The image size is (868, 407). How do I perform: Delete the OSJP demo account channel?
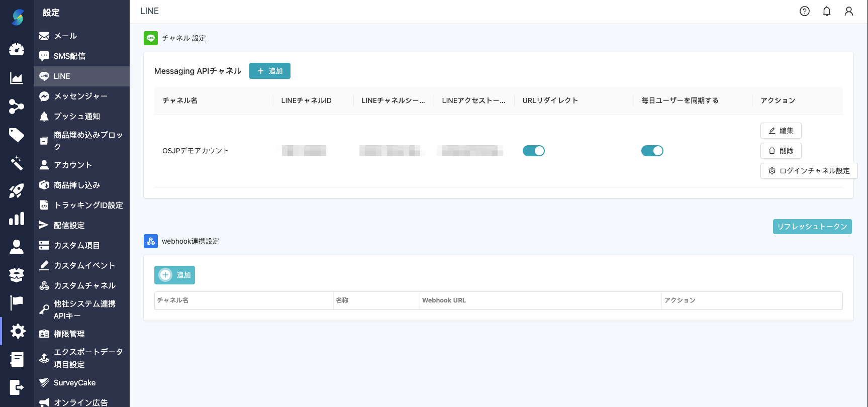tap(781, 151)
